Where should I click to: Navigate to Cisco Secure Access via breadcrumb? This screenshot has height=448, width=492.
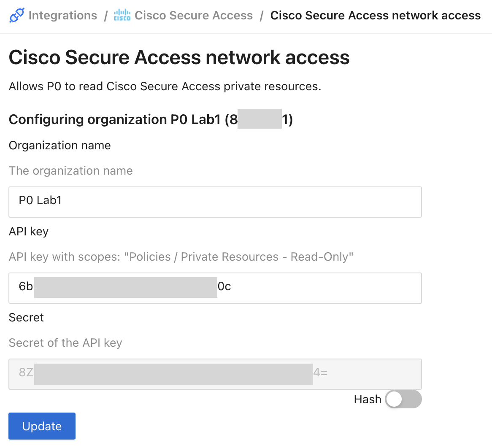pyautogui.click(x=194, y=15)
